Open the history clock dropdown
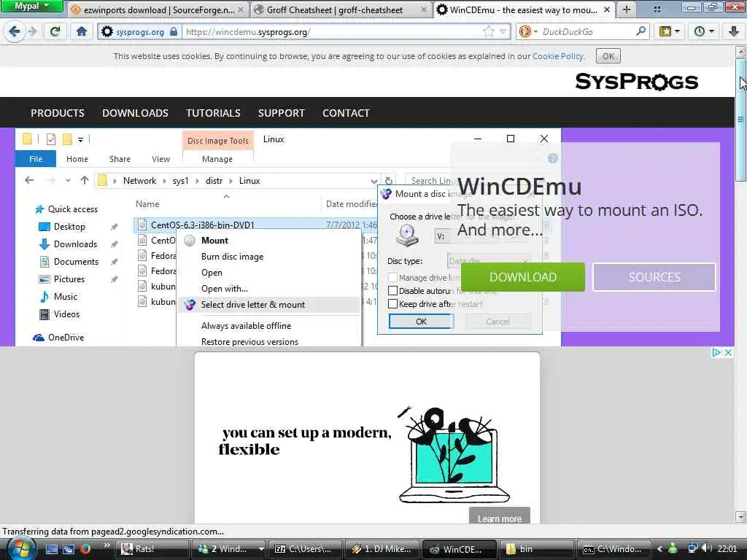Screen dimensions: 747x560 coord(704,31)
